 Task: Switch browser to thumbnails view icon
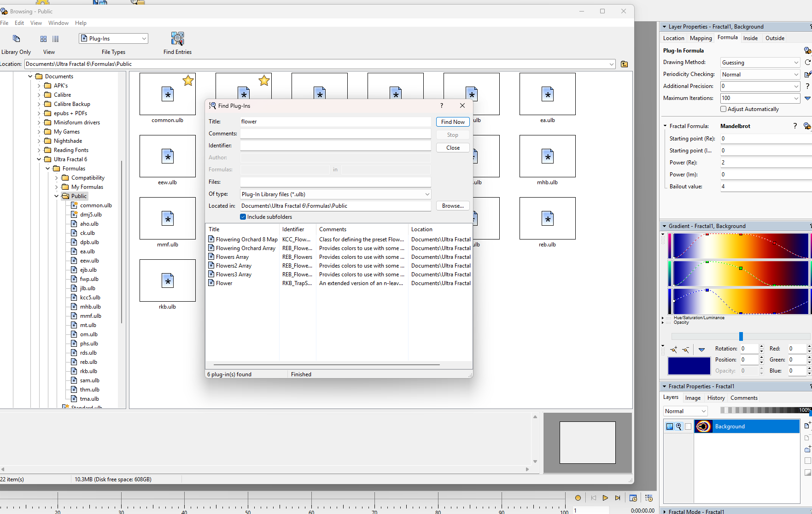click(43, 39)
